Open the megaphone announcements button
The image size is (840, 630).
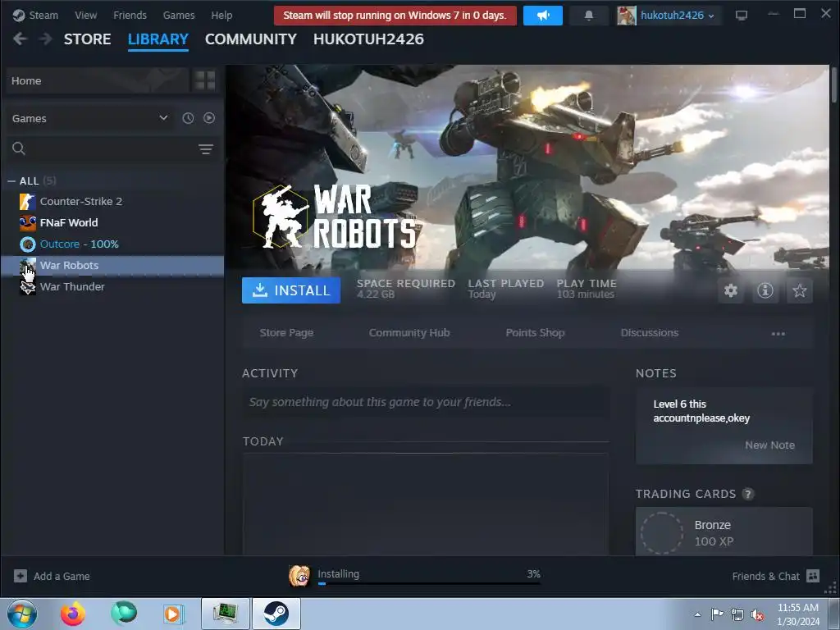543,16
